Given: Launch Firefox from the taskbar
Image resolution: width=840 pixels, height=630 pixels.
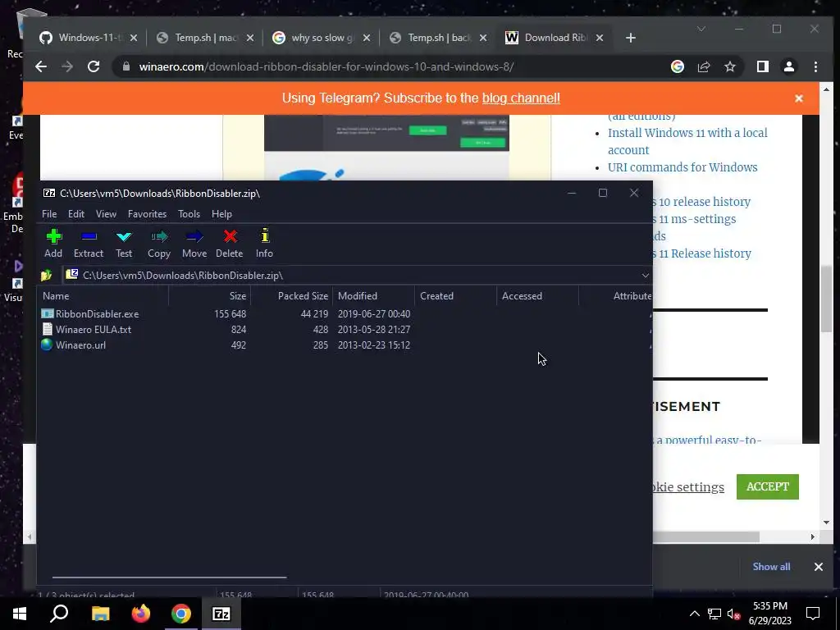Looking at the screenshot, I should [x=141, y=614].
